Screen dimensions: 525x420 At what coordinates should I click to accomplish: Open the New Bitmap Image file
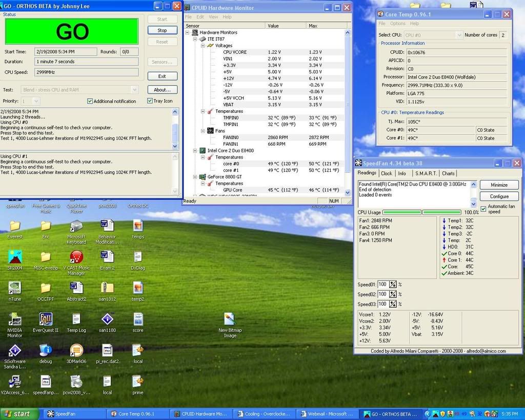coord(230,319)
